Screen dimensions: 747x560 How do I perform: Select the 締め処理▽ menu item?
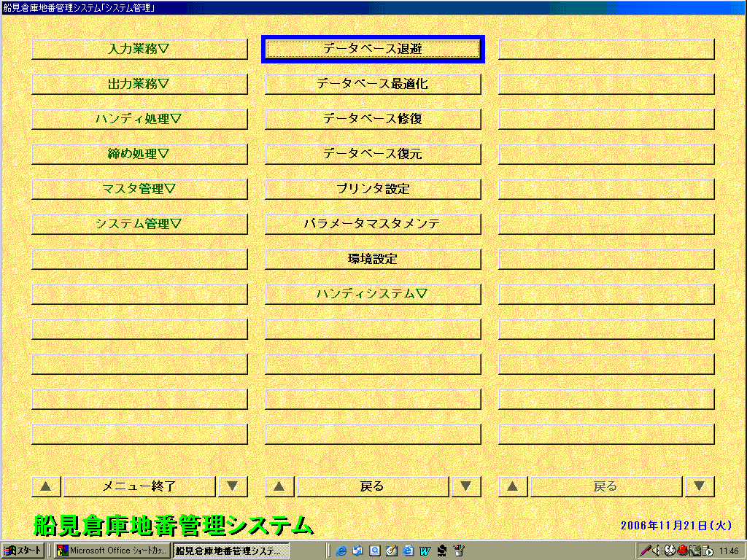click(x=139, y=154)
